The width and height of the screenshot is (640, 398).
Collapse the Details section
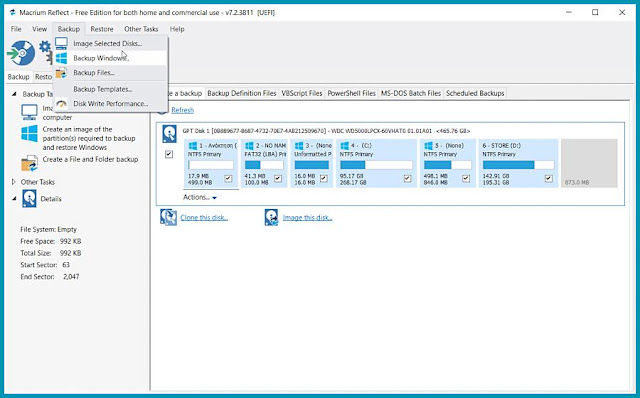click(x=14, y=199)
